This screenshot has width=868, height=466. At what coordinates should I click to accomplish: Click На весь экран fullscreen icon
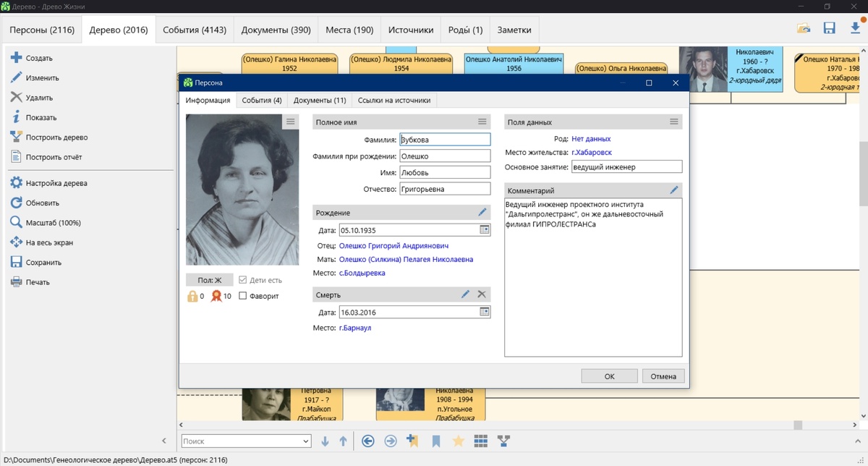(16, 242)
